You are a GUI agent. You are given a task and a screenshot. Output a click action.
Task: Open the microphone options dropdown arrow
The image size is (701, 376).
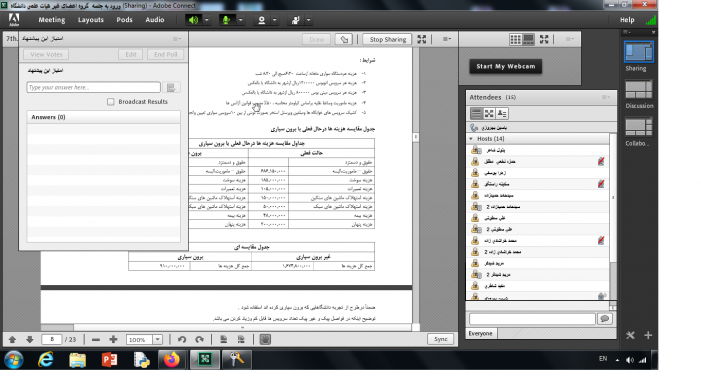click(x=241, y=20)
